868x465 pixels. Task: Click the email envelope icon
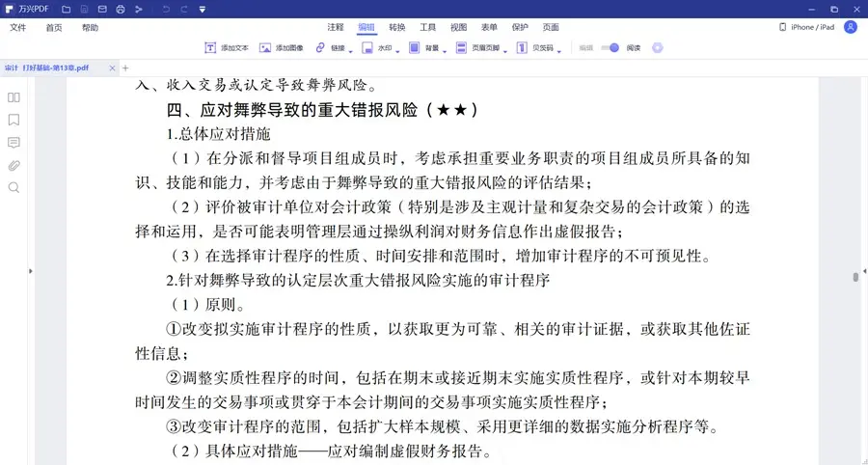coord(102,9)
